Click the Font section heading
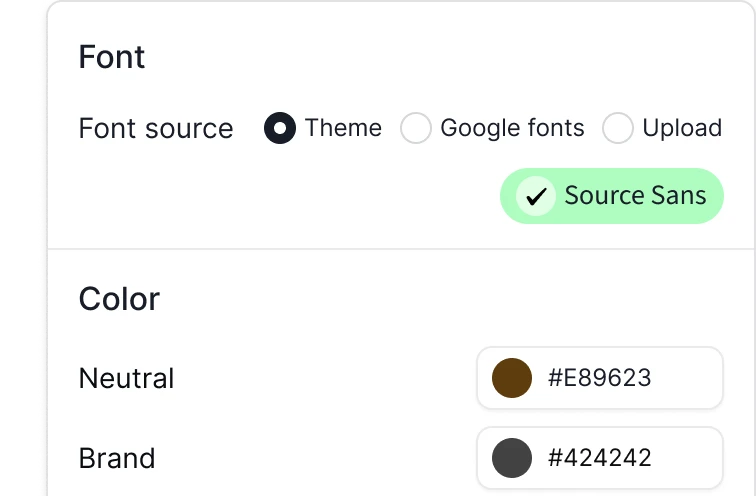Screen dimensions: 756x496 point(112,57)
